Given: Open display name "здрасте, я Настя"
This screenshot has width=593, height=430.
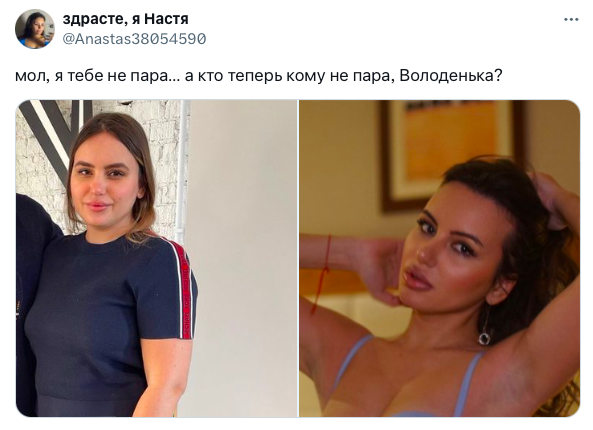Looking at the screenshot, I should (126, 19).
